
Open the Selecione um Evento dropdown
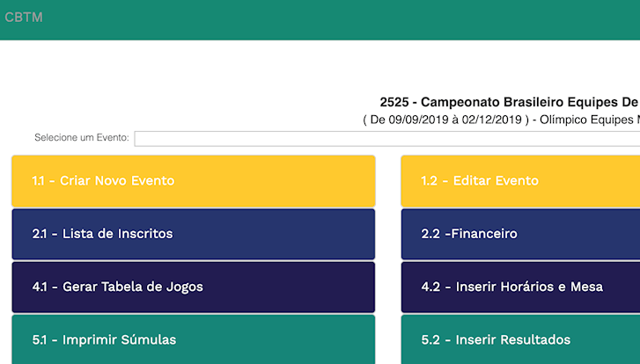click(387, 138)
